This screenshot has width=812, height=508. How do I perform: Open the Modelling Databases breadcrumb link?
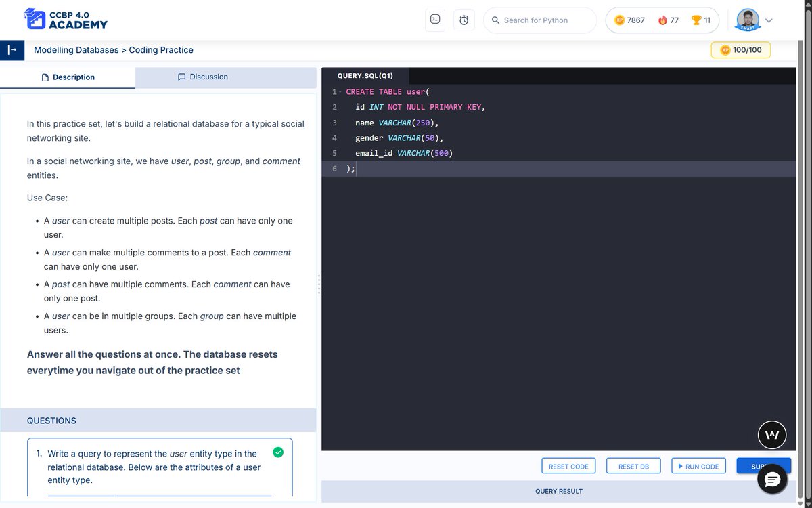coord(75,49)
